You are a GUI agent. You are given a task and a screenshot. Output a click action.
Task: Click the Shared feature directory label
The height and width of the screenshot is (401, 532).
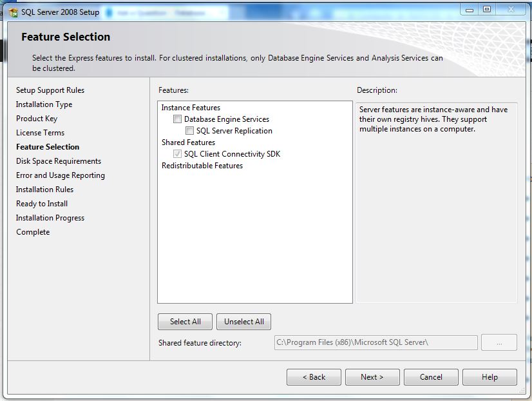point(200,343)
